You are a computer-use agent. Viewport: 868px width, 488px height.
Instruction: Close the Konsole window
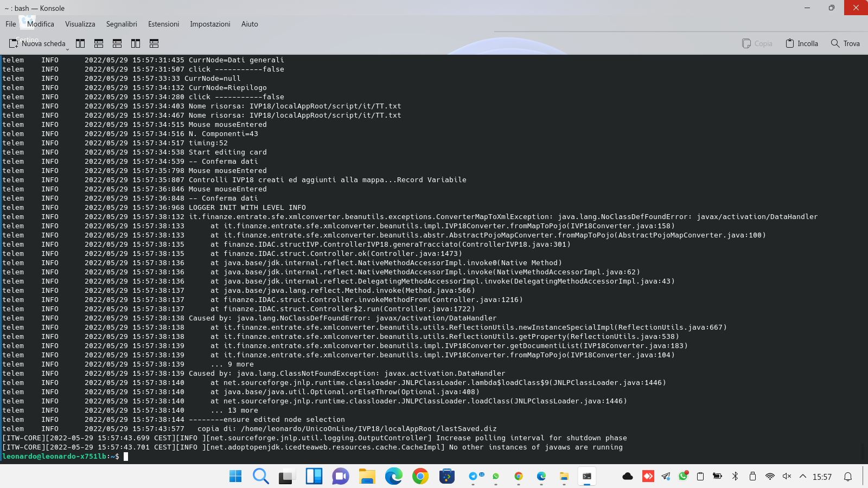point(856,8)
